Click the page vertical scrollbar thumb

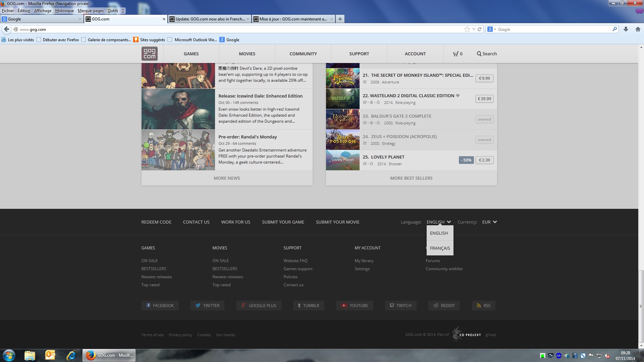point(641,306)
